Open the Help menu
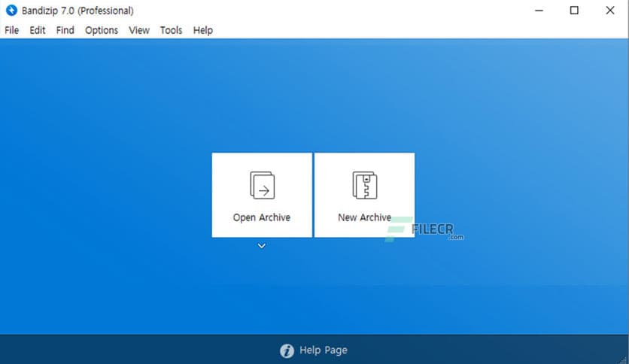Viewport: 629px width, 364px height. (203, 31)
